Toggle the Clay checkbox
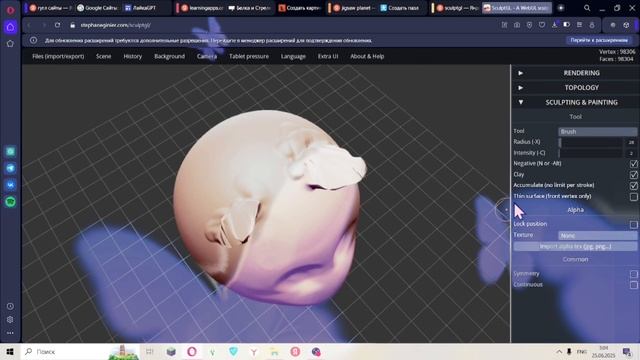 (633, 175)
